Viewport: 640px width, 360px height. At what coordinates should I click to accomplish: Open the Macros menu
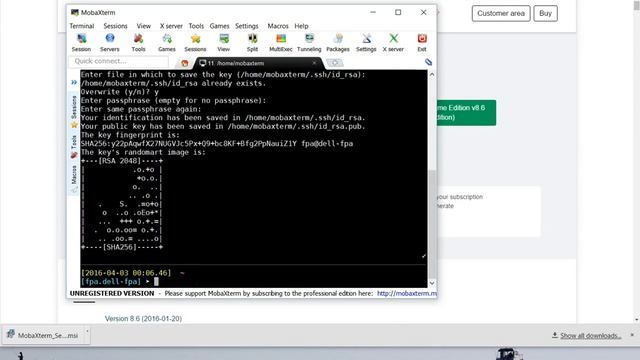tap(278, 26)
